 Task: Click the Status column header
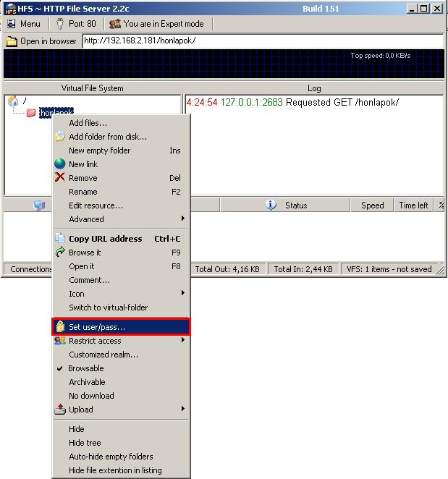[x=285, y=205]
